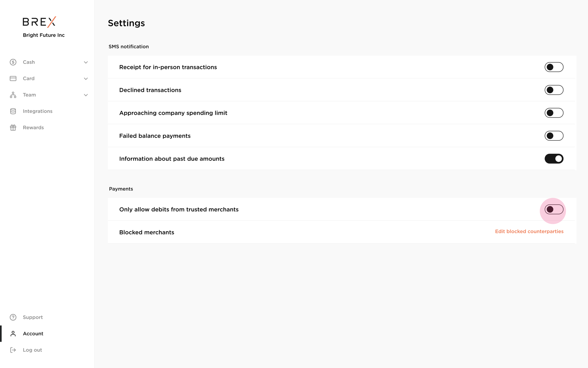
Task: Turn on Declined transactions notifications
Action: point(554,90)
